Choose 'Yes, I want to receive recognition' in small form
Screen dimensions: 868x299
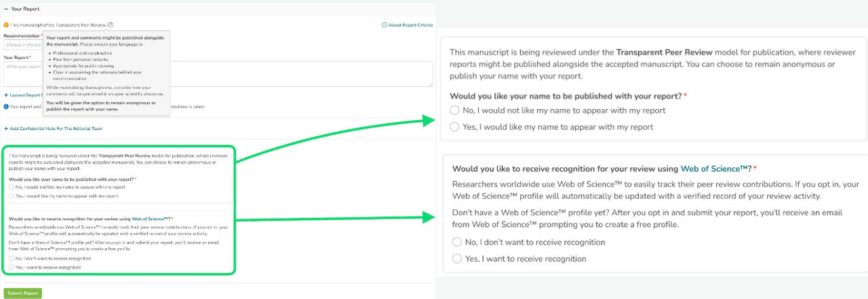(12, 267)
